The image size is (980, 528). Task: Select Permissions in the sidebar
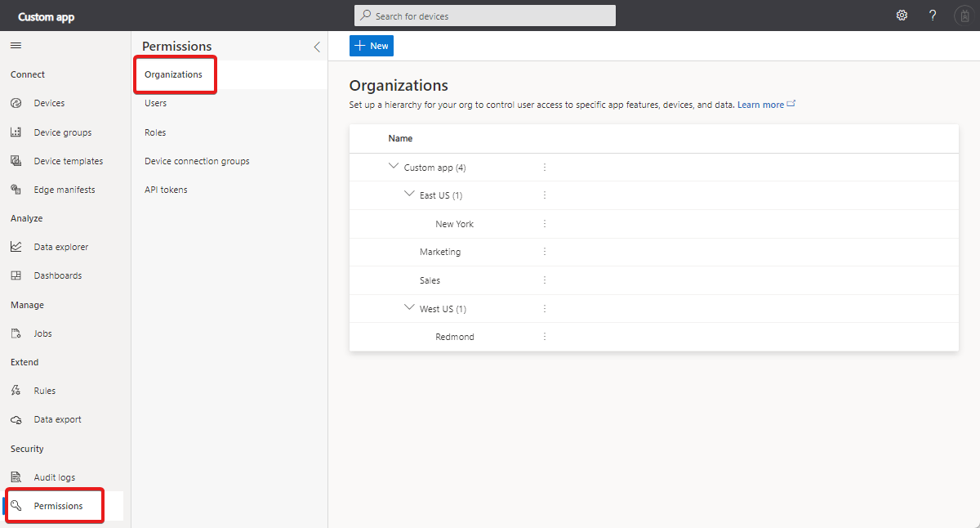coord(58,506)
